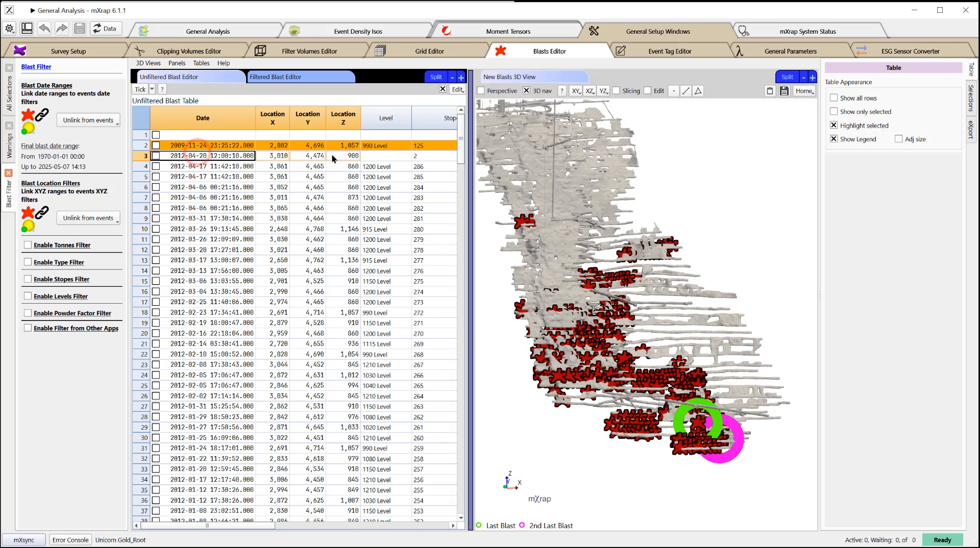The image size is (980, 548).
Task: Open the table Edit dropdown
Action: click(457, 89)
